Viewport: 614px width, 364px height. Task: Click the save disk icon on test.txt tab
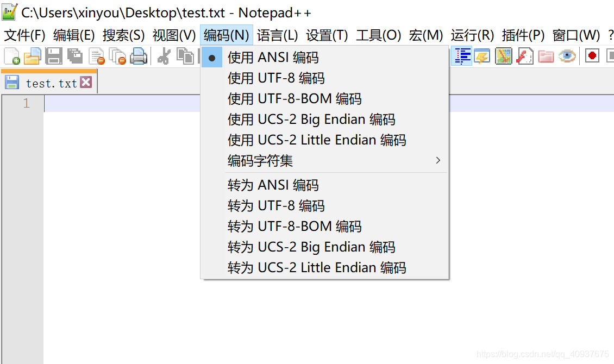coord(12,82)
